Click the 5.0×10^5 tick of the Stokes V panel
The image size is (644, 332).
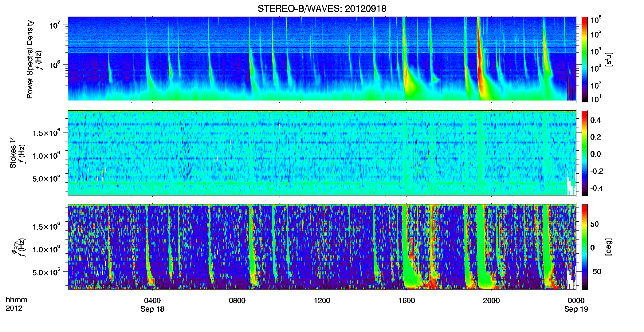[x=46, y=178]
